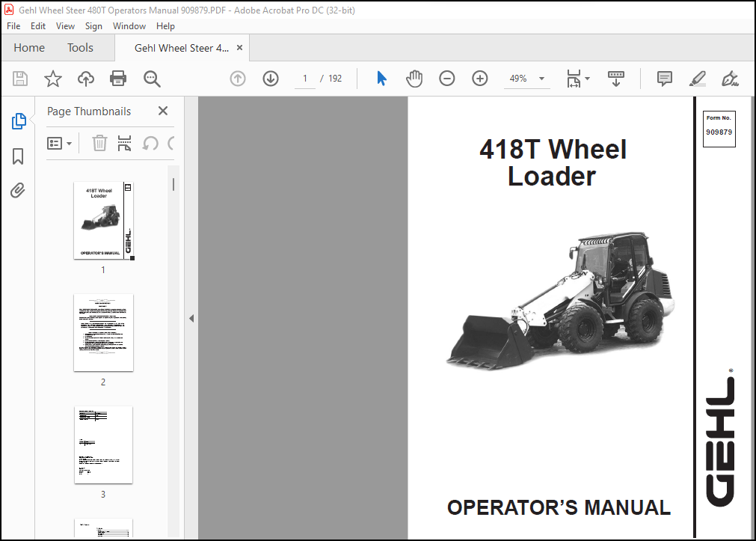
Task: Open the Page Thumbnails sidebar icon
Action: (x=19, y=121)
